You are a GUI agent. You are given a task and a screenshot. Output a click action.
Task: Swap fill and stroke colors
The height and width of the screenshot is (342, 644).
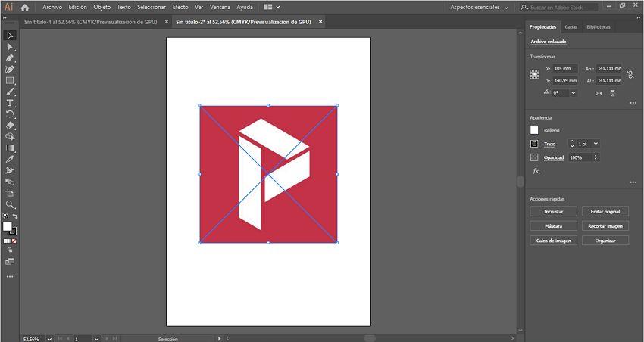tap(15, 216)
